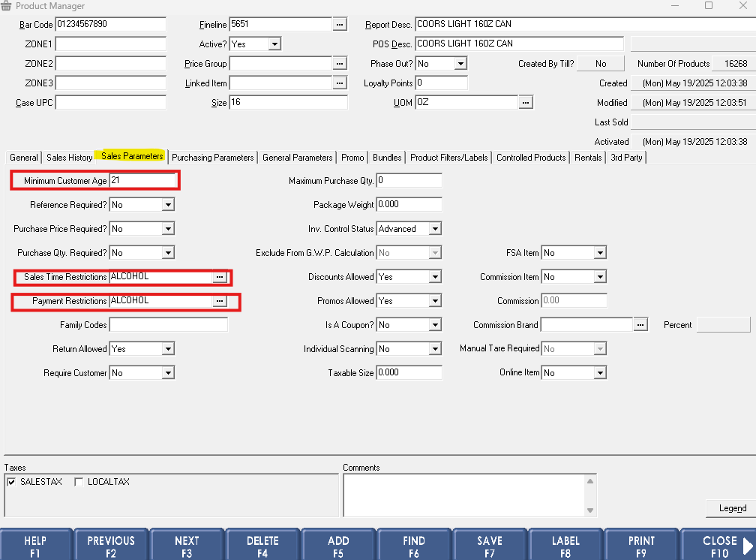
Task: Click the Maximum Purchase Qty. field
Action: pyautogui.click(x=409, y=181)
